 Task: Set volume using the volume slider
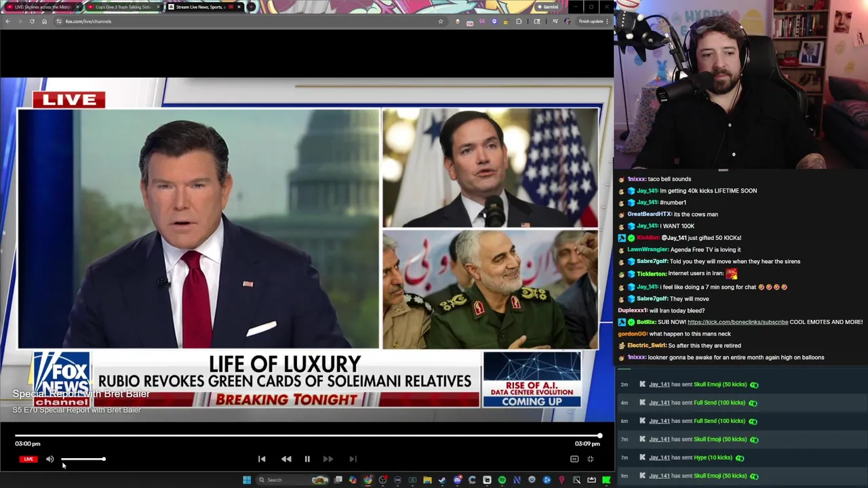coord(83,459)
